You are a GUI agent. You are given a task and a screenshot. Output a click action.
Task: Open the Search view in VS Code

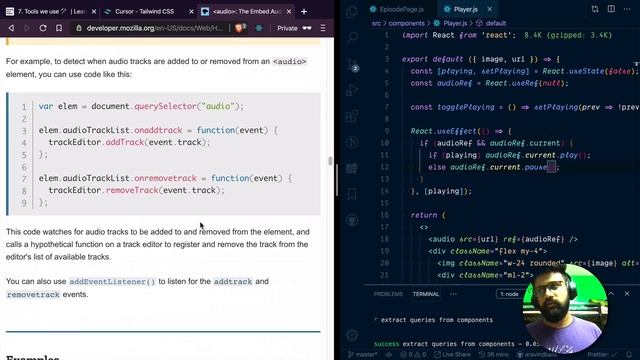(x=352, y=38)
